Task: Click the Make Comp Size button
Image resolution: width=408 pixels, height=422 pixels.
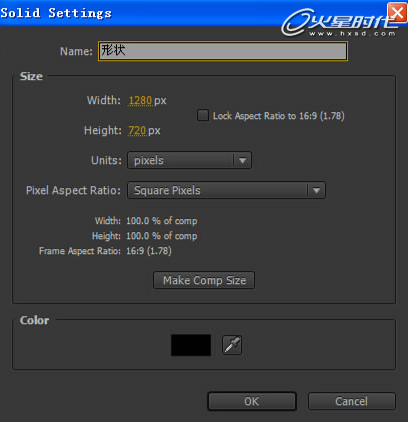Action: [x=204, y=280]
